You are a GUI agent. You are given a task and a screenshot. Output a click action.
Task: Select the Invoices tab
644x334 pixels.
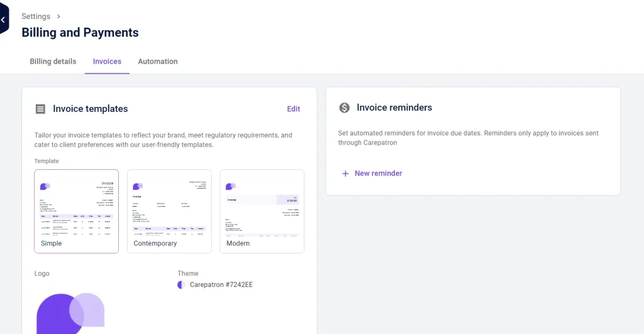click(107, 62)
